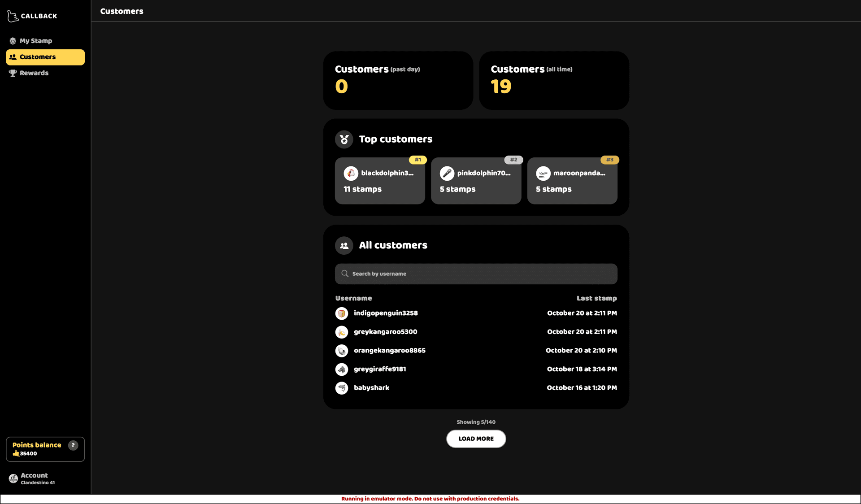Click username indigopenguin3258
Screen dimensions: 861x504
386,313
